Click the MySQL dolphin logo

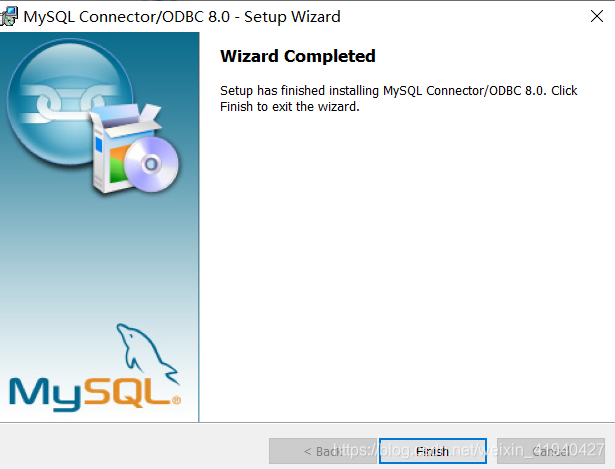tap(147, 353)
